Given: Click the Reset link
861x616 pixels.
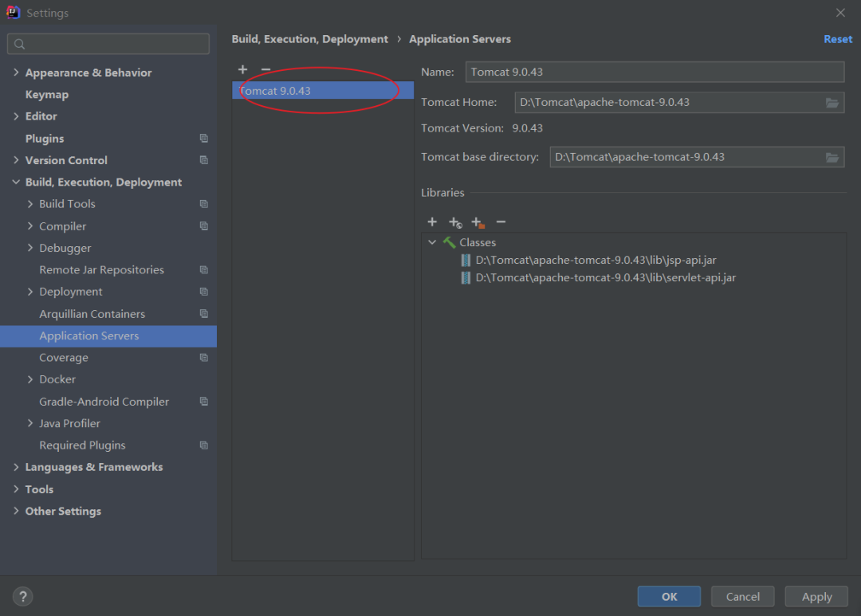Looking at the screenshot, I should coord(838,39).
